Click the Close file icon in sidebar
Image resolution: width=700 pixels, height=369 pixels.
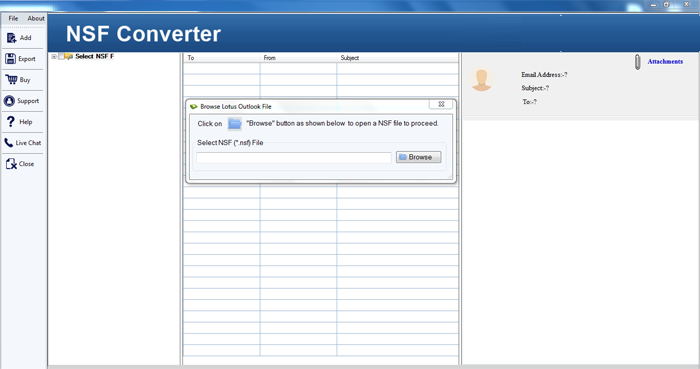point(11,164)
